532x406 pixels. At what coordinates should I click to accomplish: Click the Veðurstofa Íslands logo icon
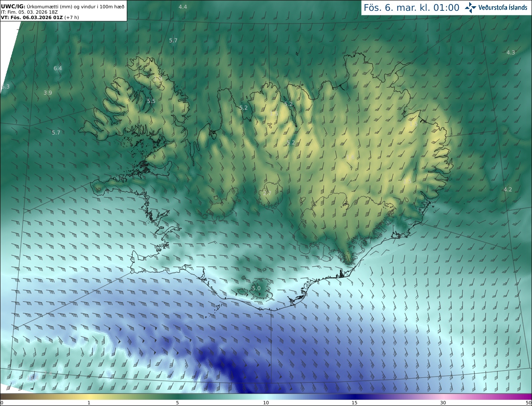point(470,7)
